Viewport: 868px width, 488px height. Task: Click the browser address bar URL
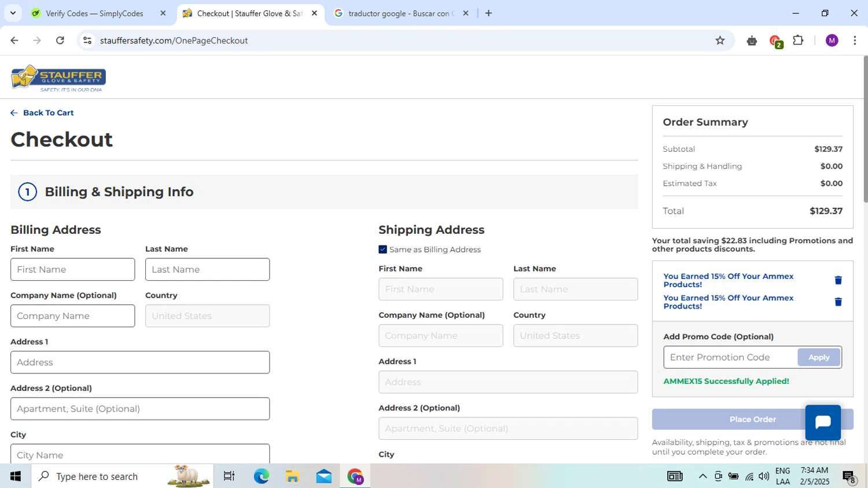pos(174,41)
